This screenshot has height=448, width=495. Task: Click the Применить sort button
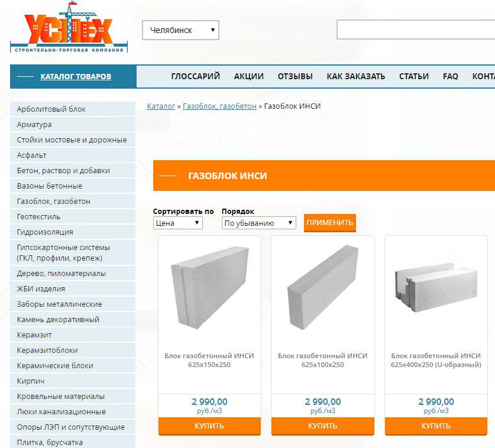330,223
